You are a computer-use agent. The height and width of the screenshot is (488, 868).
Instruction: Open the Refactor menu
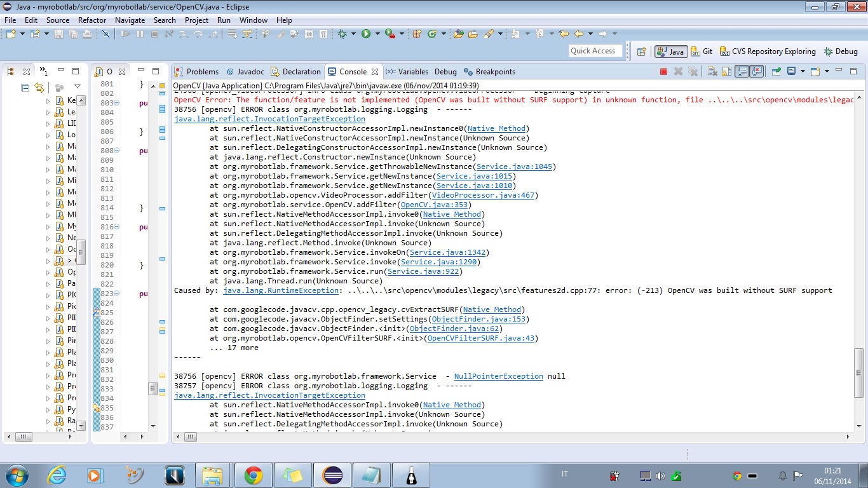92,20
